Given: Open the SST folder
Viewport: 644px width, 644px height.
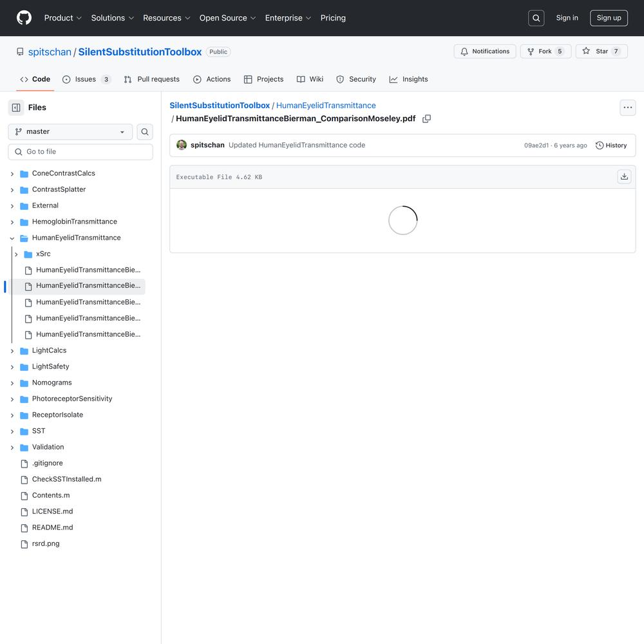Looking at the screenshot, I should [x=39, y=431].
